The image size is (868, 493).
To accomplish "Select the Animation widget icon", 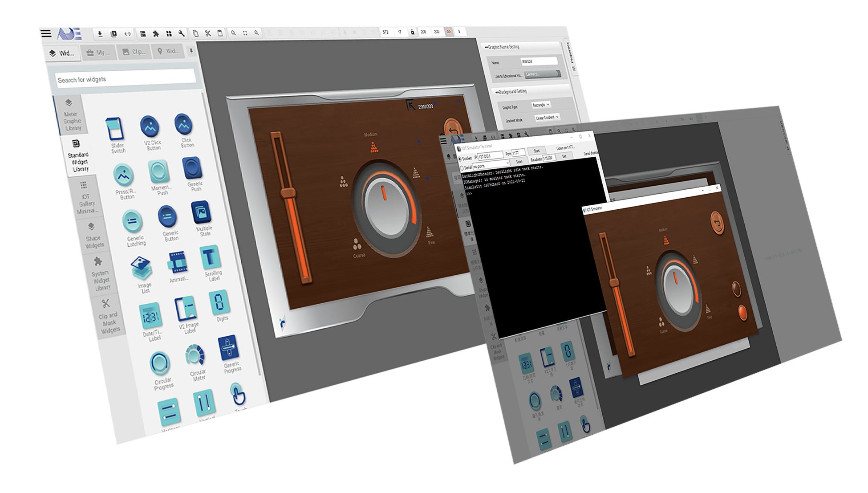I will click(178, 263).
